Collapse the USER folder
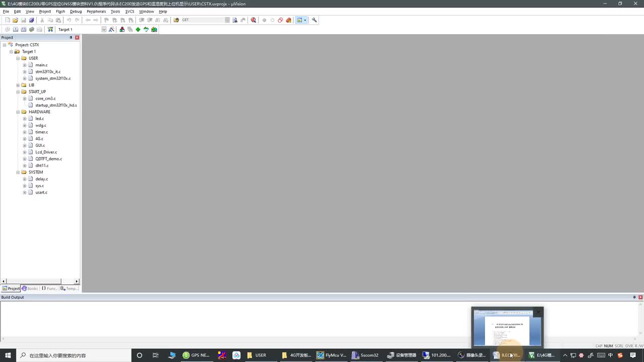 tap(18, 58)
